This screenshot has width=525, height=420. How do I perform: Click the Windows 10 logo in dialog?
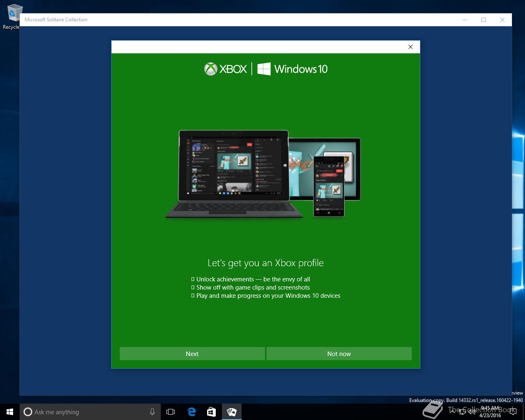tap(292, 69)
